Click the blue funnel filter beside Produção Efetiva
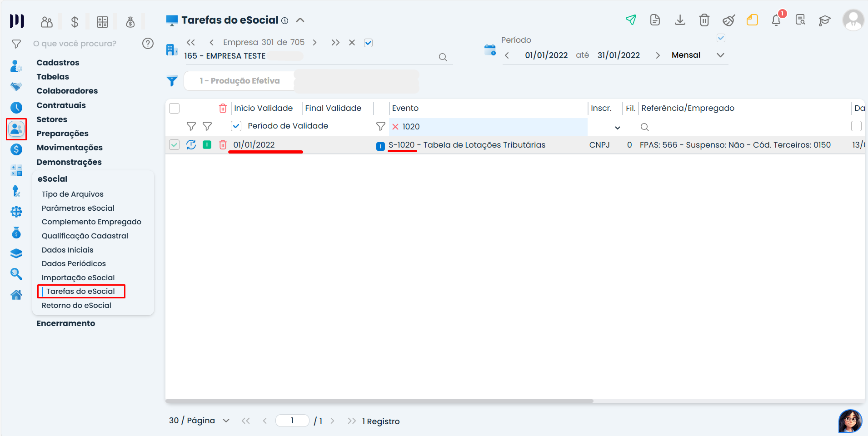 tap(172, 81)
